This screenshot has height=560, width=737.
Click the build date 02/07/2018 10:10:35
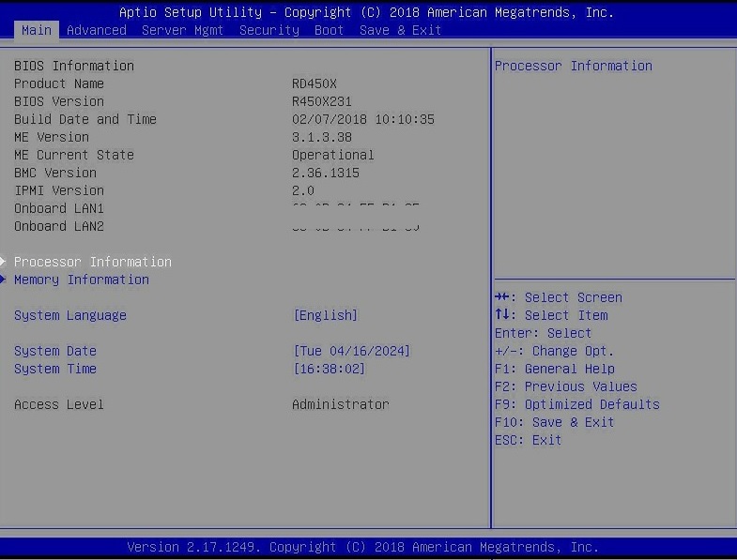point(362,119)
